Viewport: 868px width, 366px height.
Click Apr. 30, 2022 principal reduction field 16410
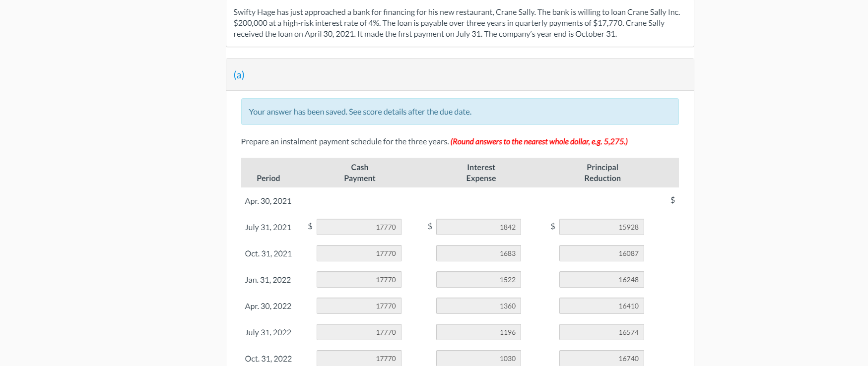pyautogui.click(x=601, y=306)
